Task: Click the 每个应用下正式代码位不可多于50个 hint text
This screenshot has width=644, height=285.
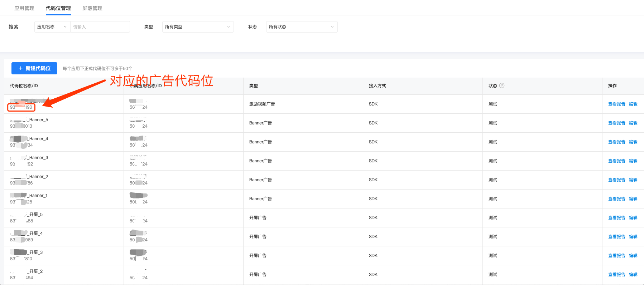Action: pyautogui.click(x=97, y=69)
